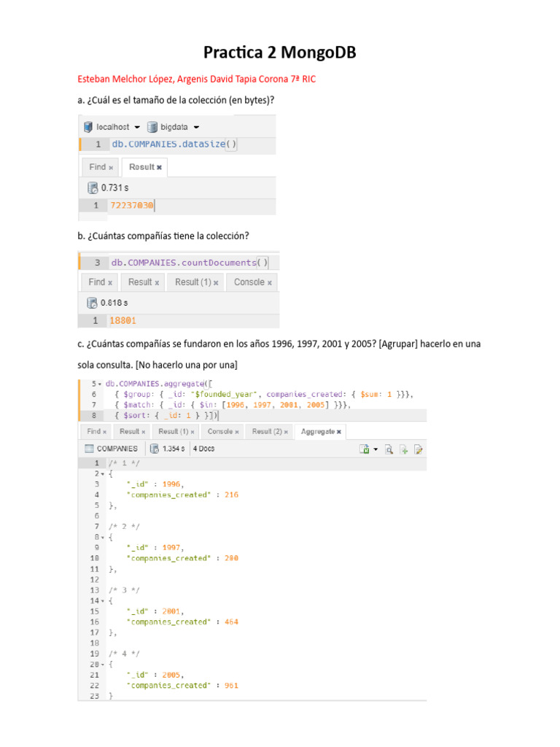Click the COMPANIES collection table icon
This screenshot has height=747, width=560.
88,449
